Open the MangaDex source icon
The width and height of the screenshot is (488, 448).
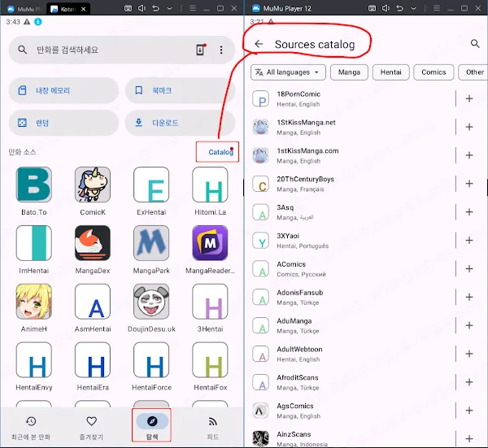pos(93,243)
